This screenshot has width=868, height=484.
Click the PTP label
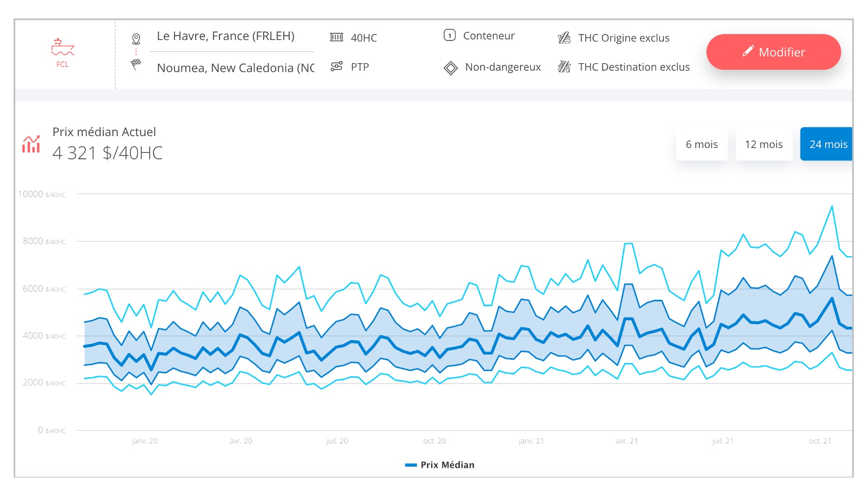point(360,67)
